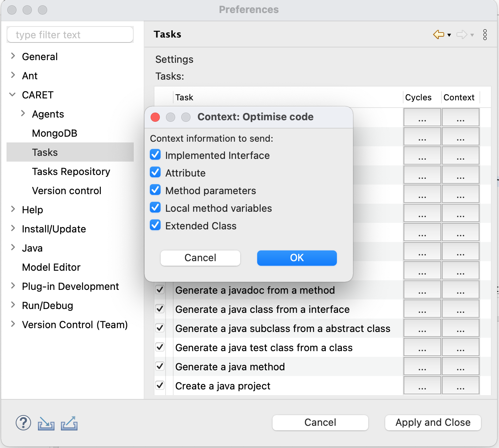Open the three-dot menu in the Tasks header
499x448 pixels.
tap(485, 34)
